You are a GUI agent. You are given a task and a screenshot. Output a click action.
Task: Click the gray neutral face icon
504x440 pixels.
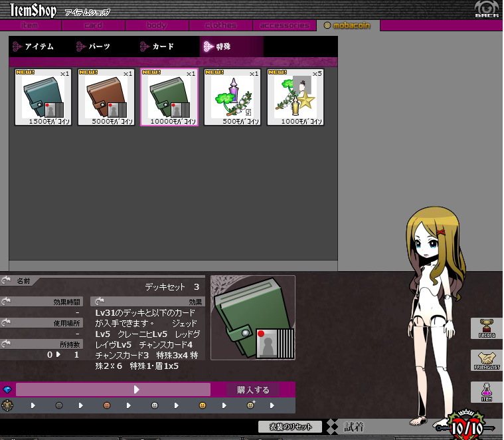[x=59, y=405]
